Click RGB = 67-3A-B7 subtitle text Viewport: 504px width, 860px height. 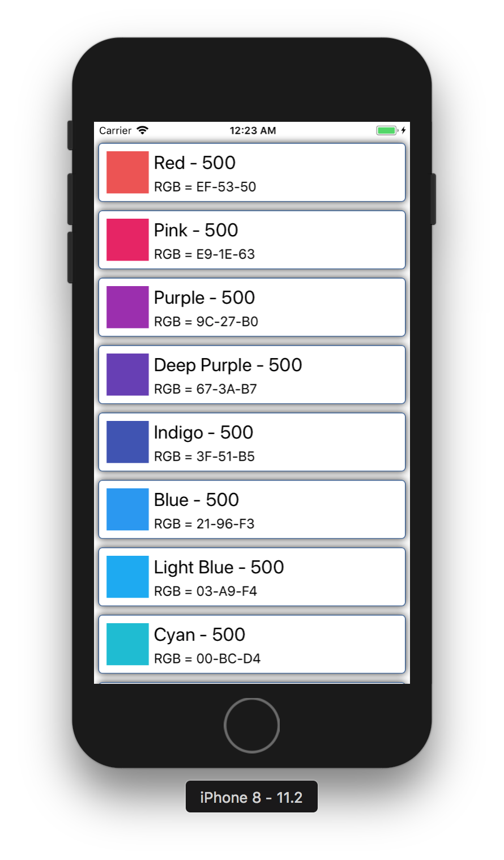tap(206, 389)
